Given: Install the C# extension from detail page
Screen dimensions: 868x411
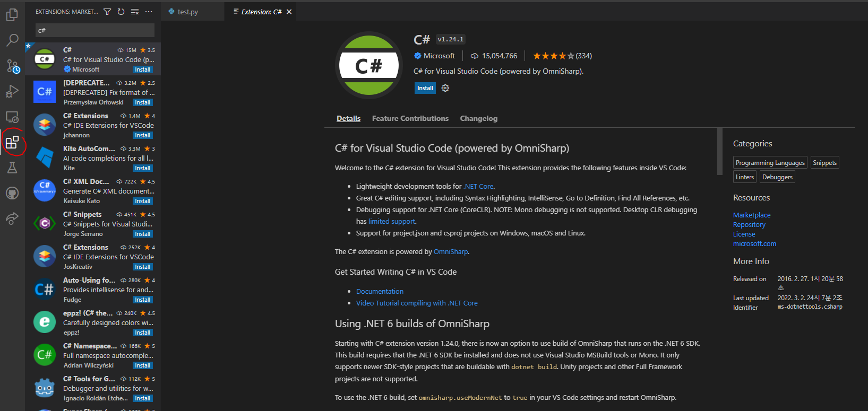Looking at the screenshot, I should point(425,88).
